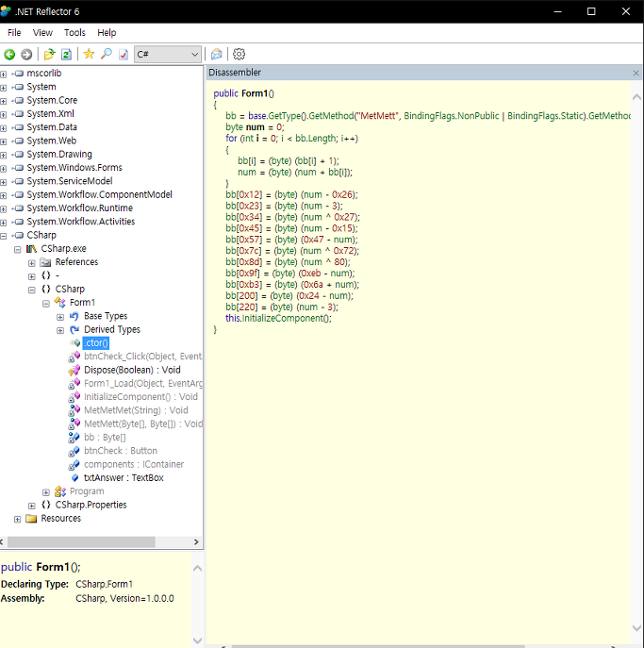This screenshot has height=648, width=644.
Task: Select the System.Workflow.Activities assembly
Action: pos(81,222)
